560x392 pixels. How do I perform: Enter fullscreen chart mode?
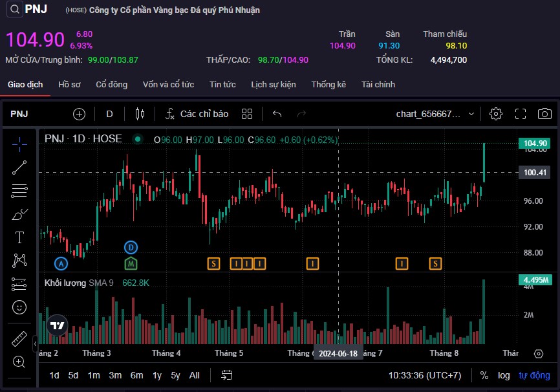point(521,114)
